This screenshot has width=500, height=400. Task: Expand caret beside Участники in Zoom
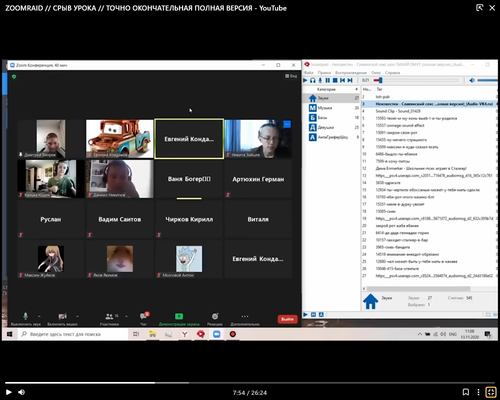click(126, 316)
